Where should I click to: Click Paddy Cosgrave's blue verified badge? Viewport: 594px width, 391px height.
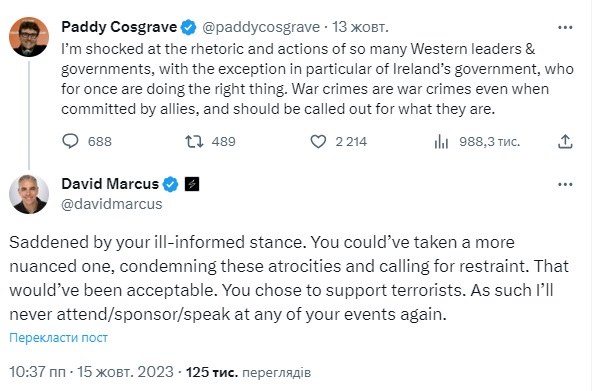coord(188,27)
